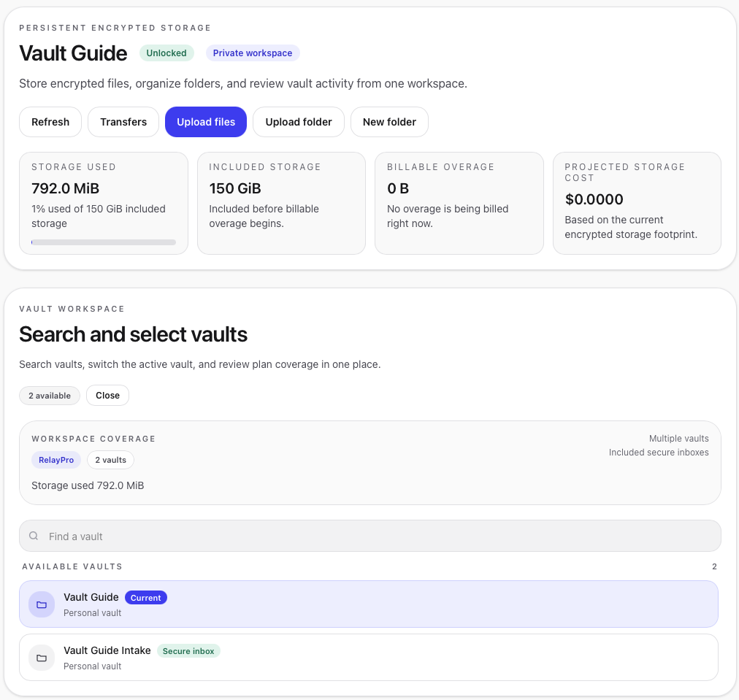Click the Refresh button
The image size is (739, 700).
[x=50, y=122]
